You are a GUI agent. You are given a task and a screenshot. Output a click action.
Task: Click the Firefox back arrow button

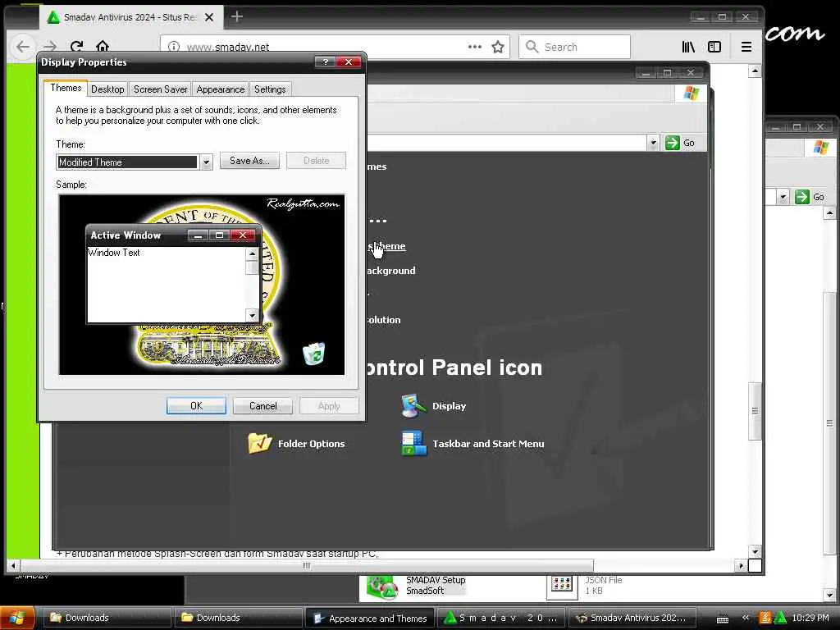click(x=22, y=47)
